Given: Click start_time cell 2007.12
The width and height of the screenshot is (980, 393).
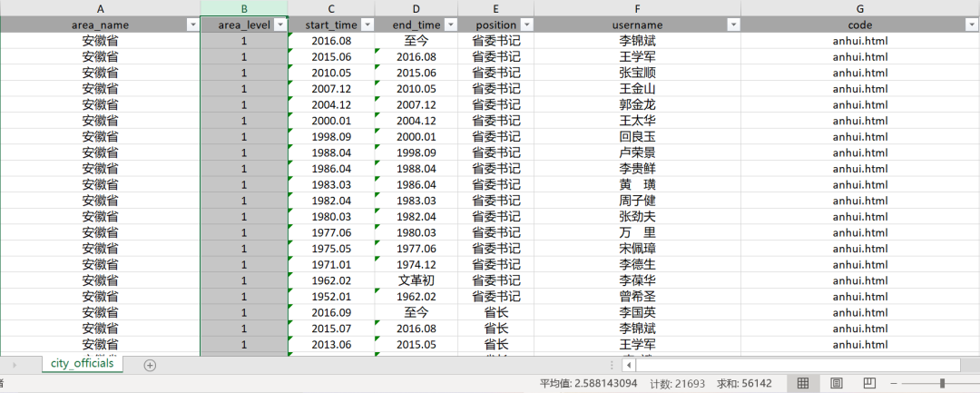Looking at the screenshot, I should 331,89.
